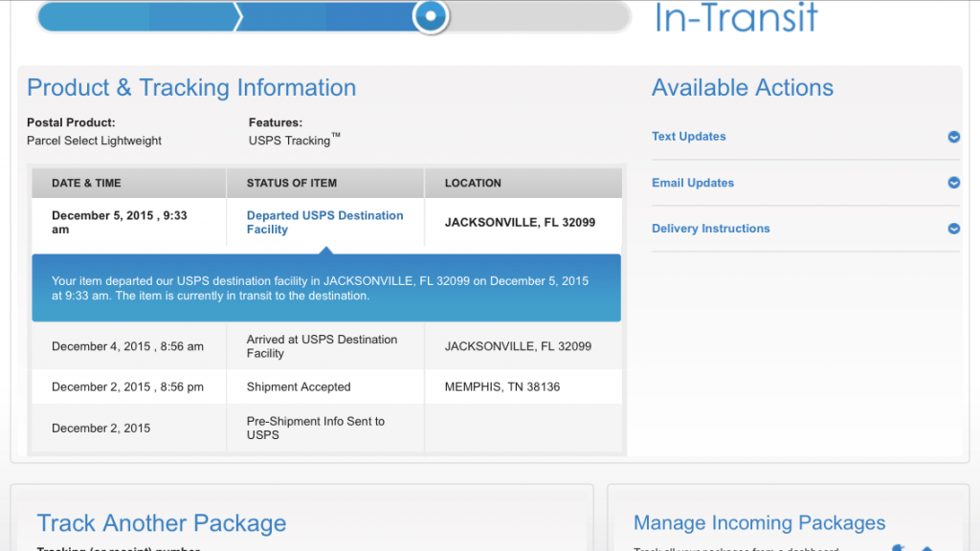Open the Text Updates label link
This screenshot has width=980, height=551.
pyautogui.click(x=688, y=137)
